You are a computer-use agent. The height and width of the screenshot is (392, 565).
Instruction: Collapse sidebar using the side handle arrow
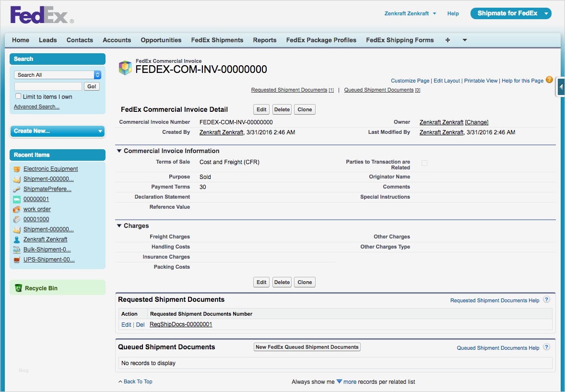561,87
